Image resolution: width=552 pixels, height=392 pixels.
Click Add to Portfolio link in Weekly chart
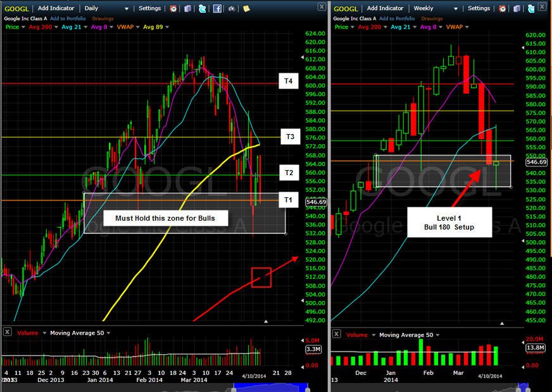pyautogui.click(x=397, y=18)
